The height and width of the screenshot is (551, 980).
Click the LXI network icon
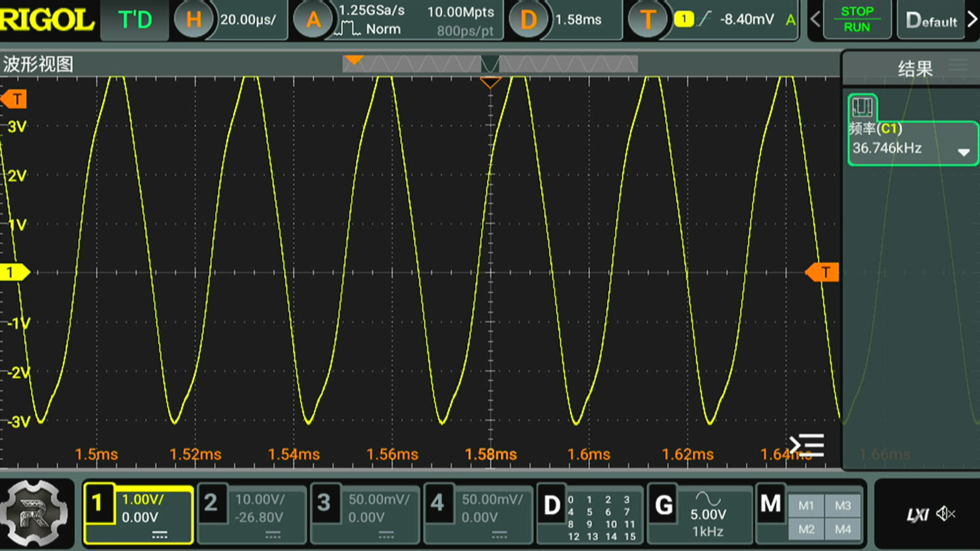point(917,514)
